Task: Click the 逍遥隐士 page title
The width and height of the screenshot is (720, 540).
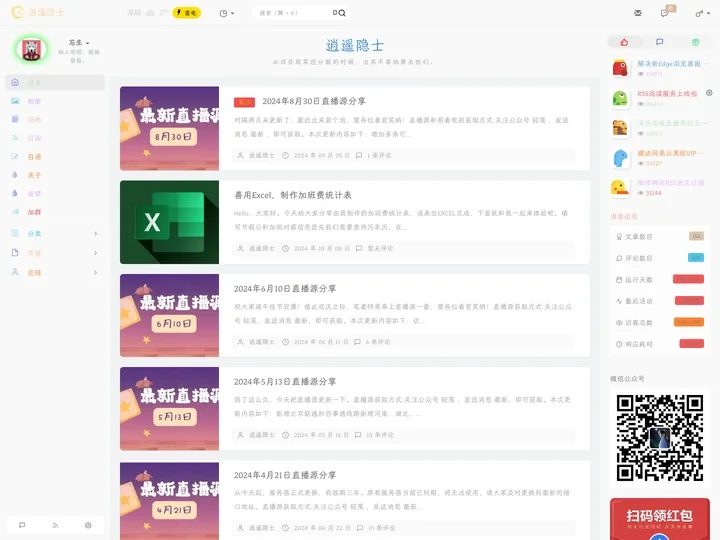Action: click(354, 45)
